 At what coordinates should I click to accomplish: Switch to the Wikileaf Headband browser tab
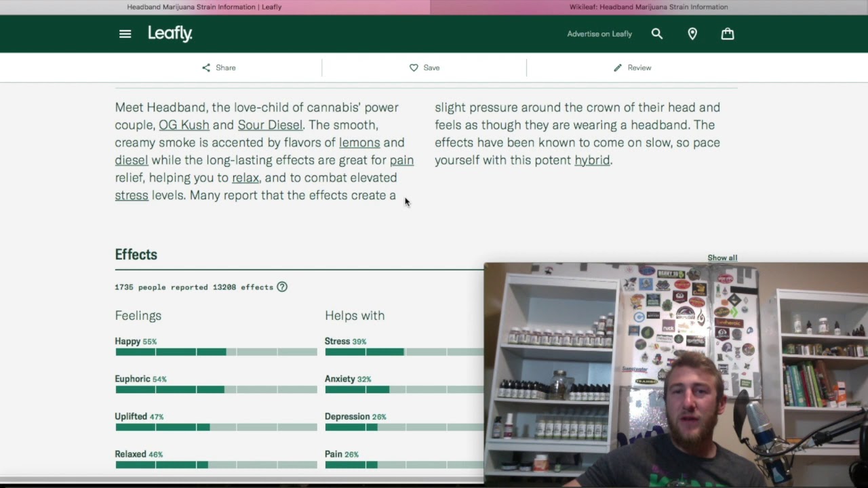pyautogui.click(x=649, y=7)
